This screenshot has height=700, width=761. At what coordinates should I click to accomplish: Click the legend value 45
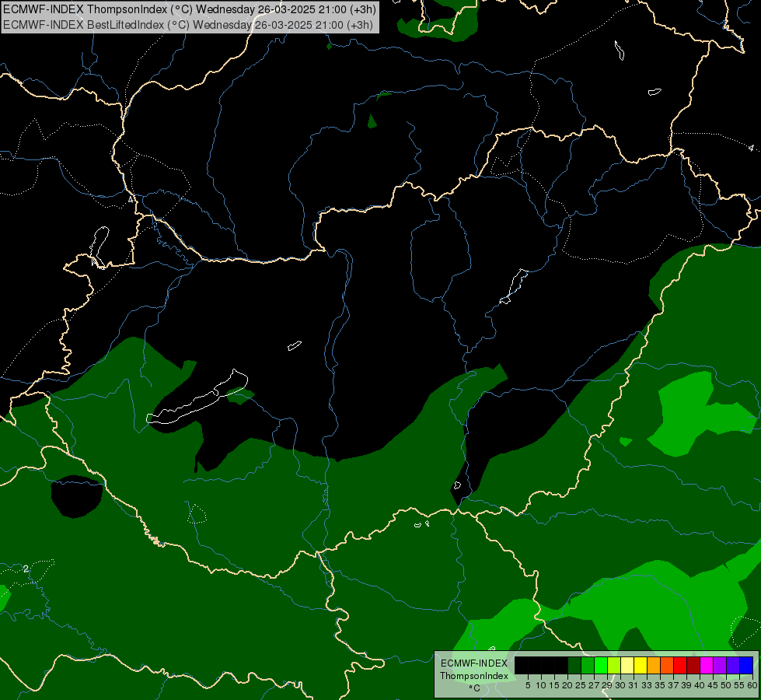pos(713,685)
